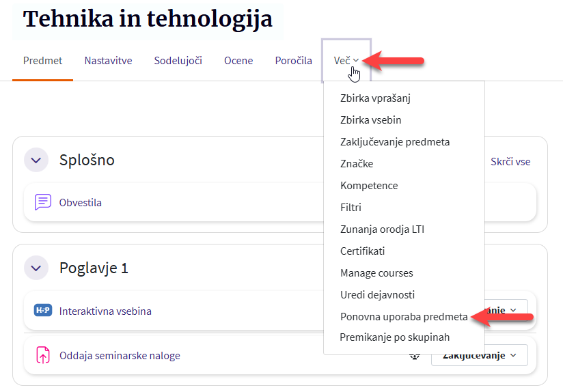Open the Obvestila forum link
This screenshot has height=392, width=563.
coord(81,202)
